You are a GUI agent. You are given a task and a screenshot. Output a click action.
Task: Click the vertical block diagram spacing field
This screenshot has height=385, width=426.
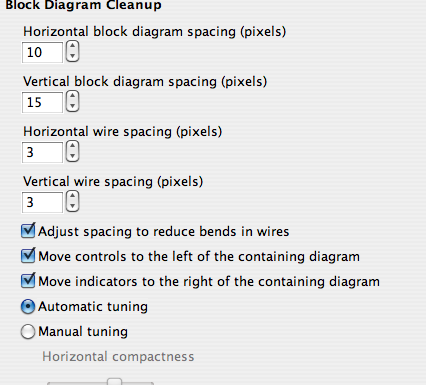point(42,102)
